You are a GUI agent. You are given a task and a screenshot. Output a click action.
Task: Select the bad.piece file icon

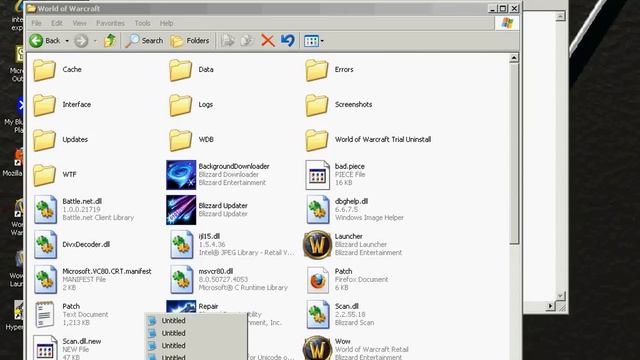pyautogui.click(x=318, y=175)
